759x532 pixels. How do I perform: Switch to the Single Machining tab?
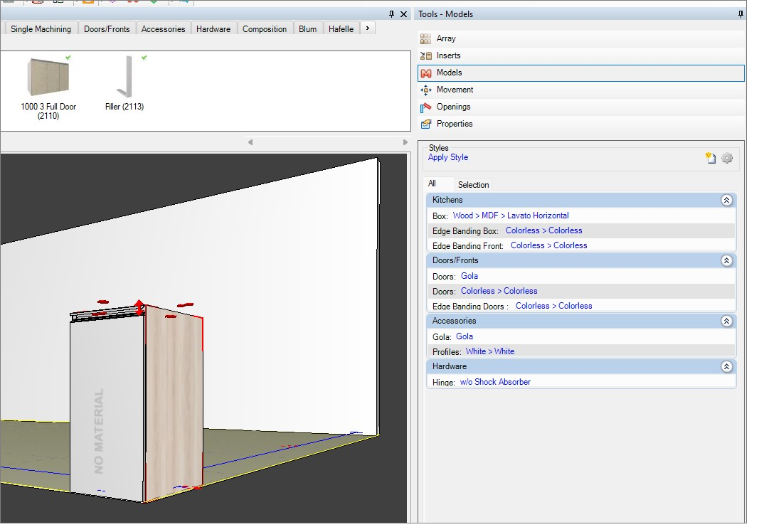41,29
